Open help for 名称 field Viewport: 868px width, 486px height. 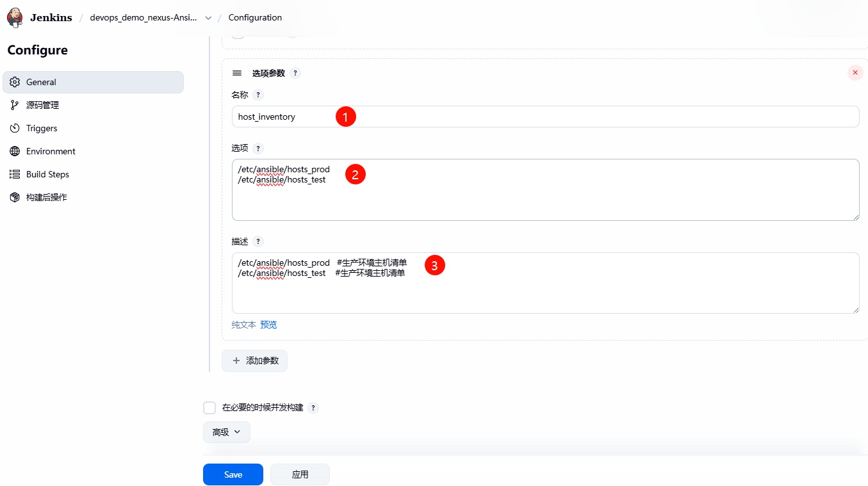pyautogui.click(x=258, y=95)
